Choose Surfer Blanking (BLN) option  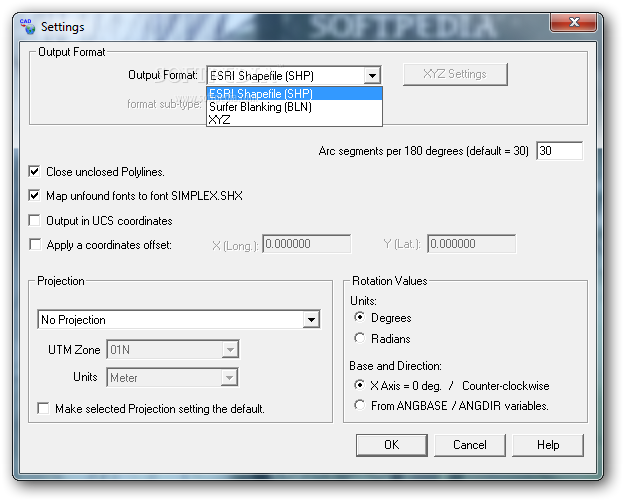(294, 107)
